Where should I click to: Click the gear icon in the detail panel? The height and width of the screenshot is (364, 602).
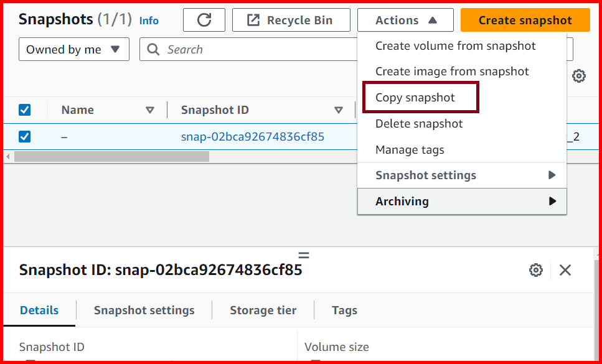(x=535, y=270)
